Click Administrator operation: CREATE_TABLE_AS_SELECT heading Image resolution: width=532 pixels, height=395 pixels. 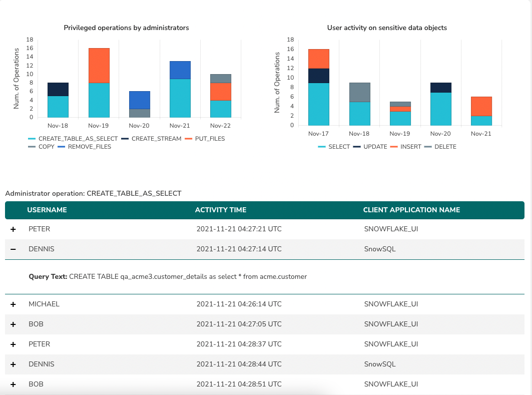[93, 193]
